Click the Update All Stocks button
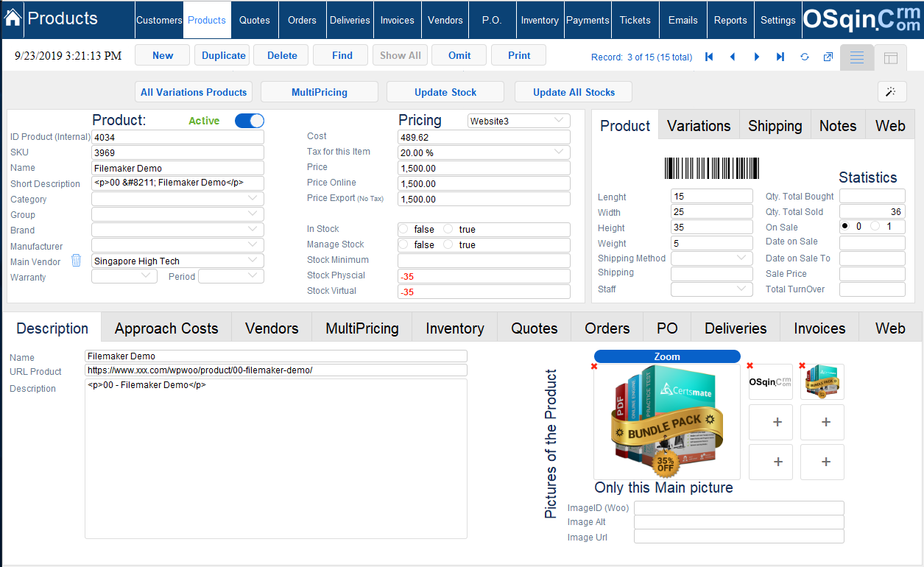924x567 pixels. (574, 92)
